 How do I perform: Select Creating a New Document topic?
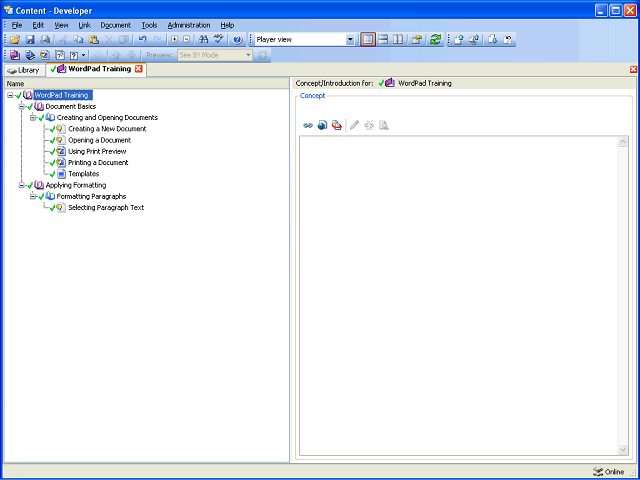(107, 129)
